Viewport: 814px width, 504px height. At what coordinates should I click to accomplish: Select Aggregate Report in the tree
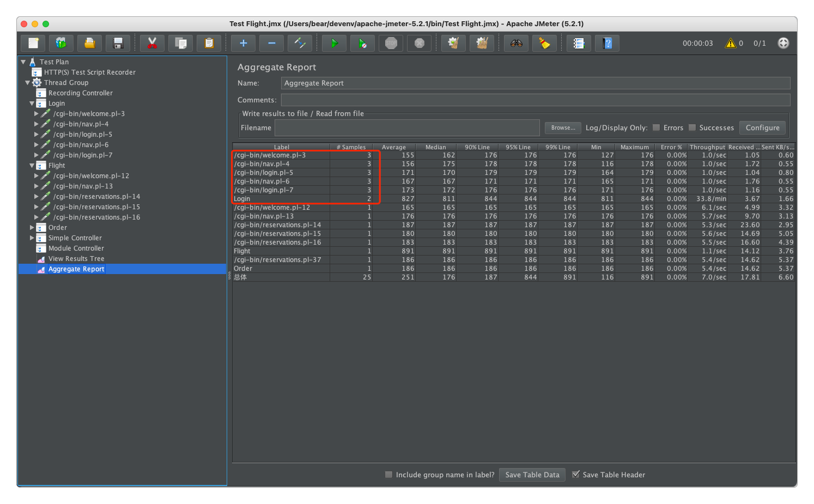click(x=76, y=269)
